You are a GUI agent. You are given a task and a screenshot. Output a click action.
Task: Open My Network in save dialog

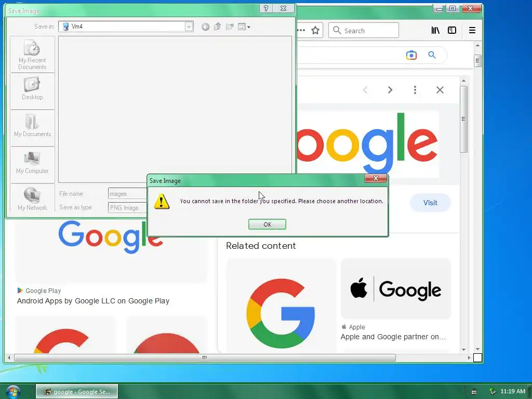(x=32, y=198)
